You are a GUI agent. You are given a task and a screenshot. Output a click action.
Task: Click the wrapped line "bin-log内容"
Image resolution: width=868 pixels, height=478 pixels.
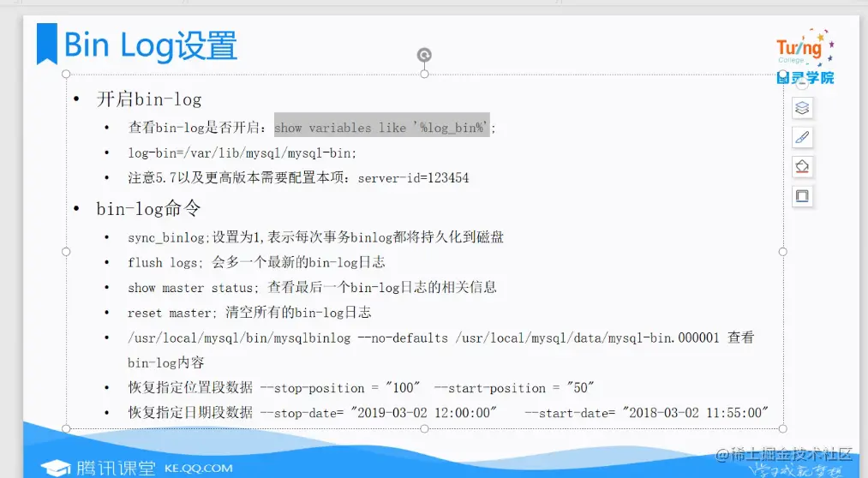click(166, 363)
